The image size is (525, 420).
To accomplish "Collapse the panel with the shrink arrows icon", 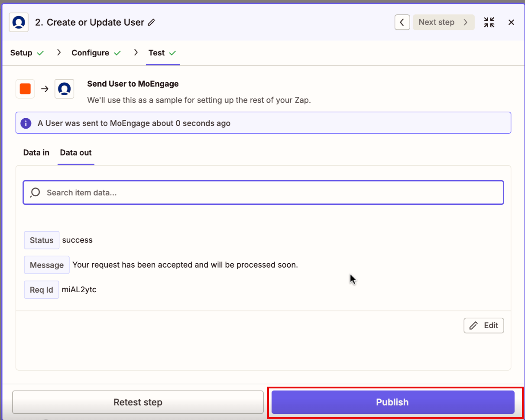I will 489,23.
